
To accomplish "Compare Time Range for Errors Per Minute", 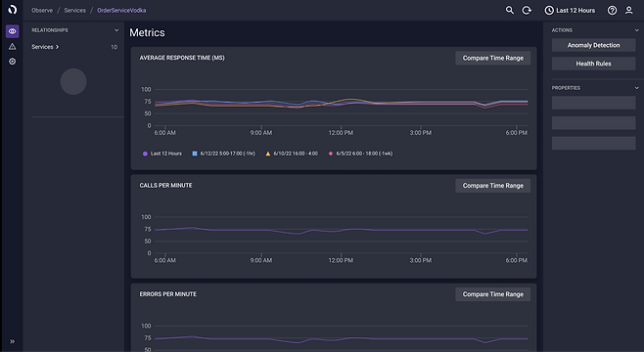I will point(493,294).
